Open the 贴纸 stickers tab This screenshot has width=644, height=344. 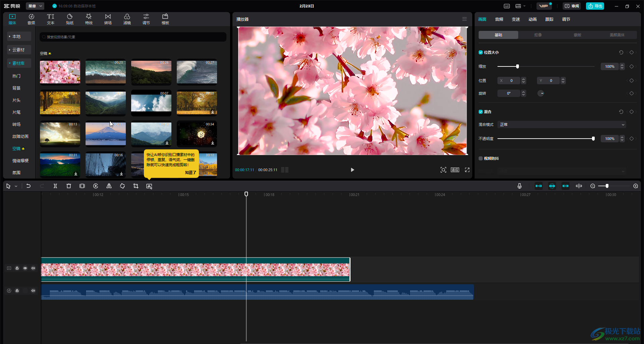click(70, 19)
